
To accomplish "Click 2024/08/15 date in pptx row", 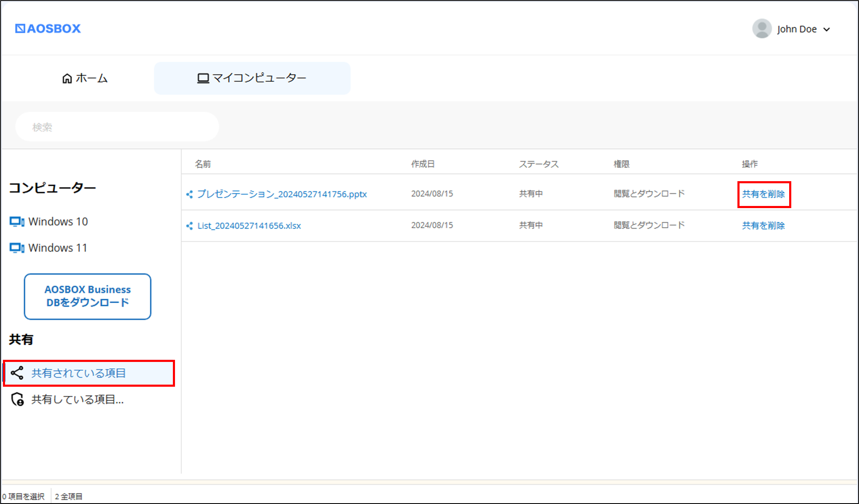I will (432, 194).
